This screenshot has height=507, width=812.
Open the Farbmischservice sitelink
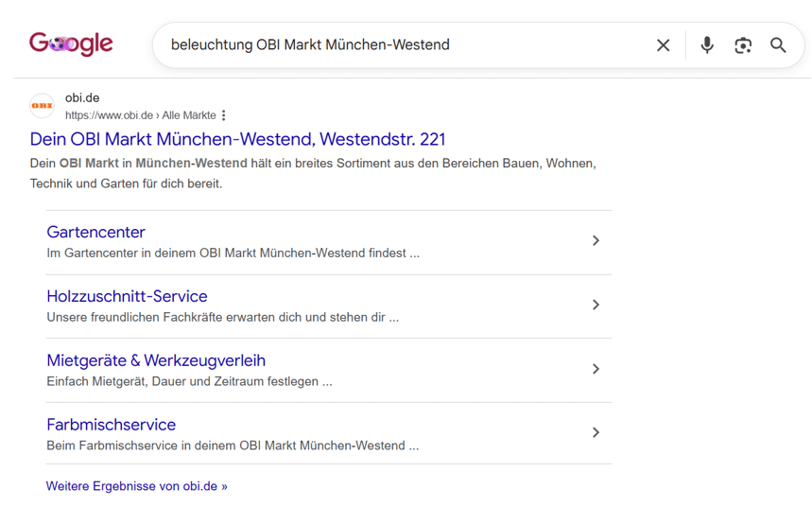112,425
